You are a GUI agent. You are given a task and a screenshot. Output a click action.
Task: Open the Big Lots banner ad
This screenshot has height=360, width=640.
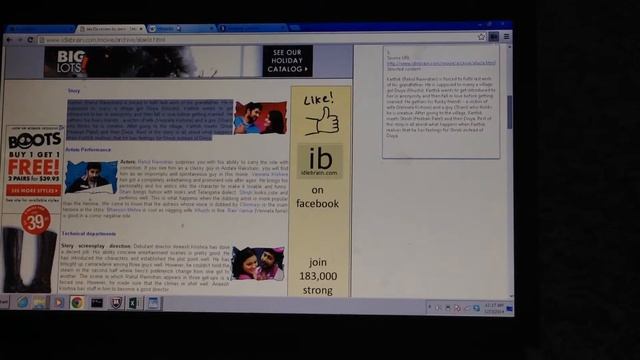[178, 61]
